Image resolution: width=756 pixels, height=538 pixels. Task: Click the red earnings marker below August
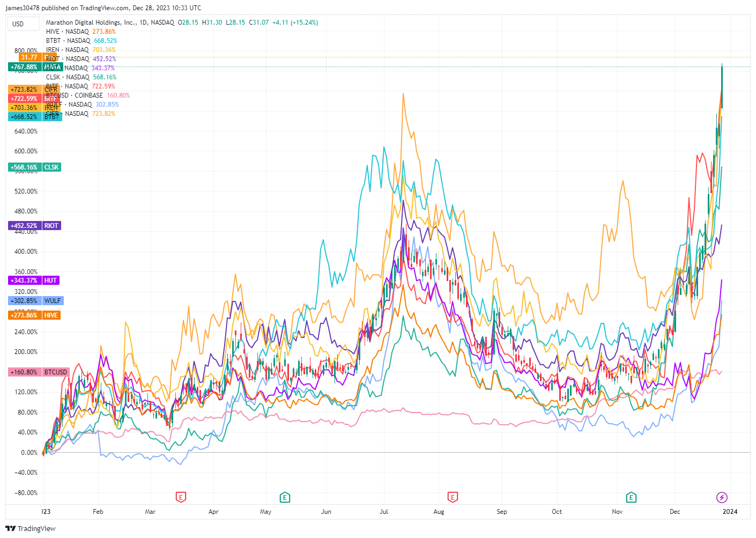click(x=453, y=497)
